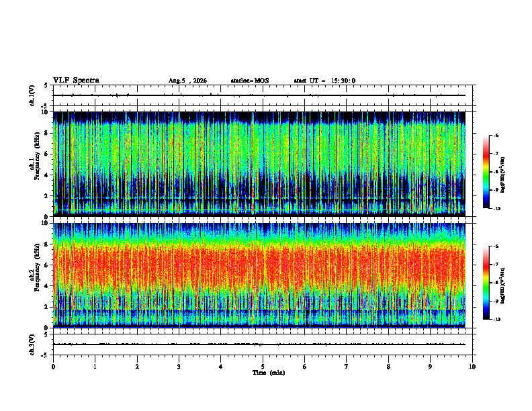The height and width of the screenshot is (411, 532).
Task: Click the ch.1 spectrogram color bar
Action: (x=486, y=172)
